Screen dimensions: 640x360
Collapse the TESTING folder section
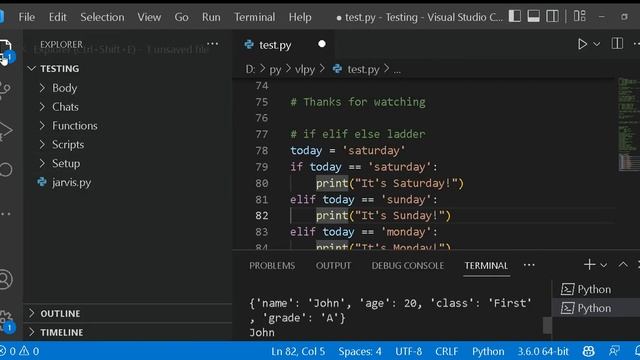[128, 69]
